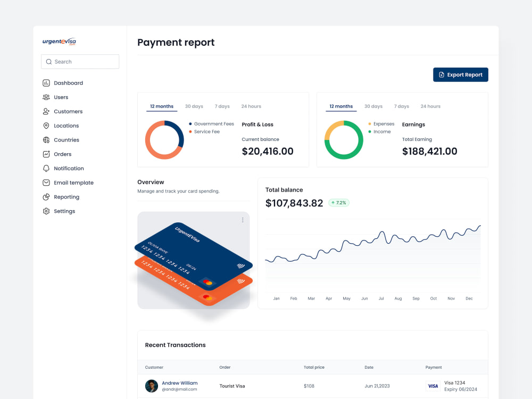This screenshot has width=532, height=399.
Task: Click the document icon on Export Report
Action: click(442, 74)
